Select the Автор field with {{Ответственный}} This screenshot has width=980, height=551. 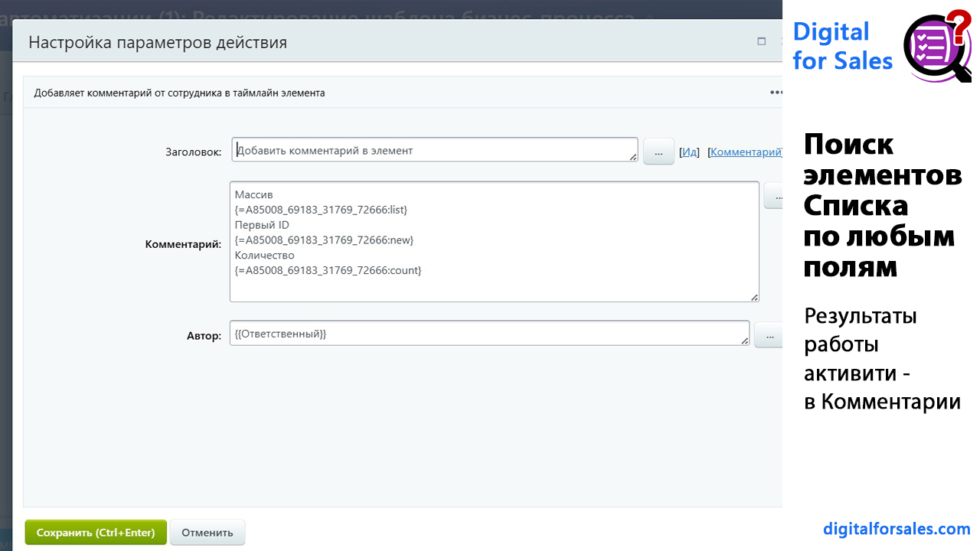click(x=488, y=334)
